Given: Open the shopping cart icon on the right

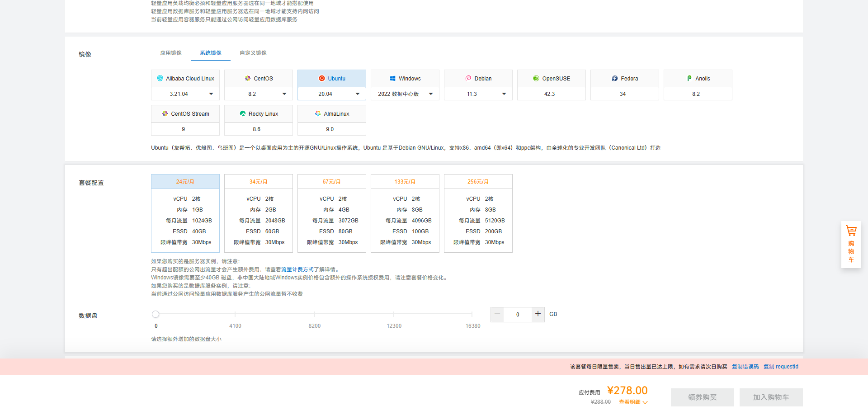Looking at the screenshot, I should point(851,231).
